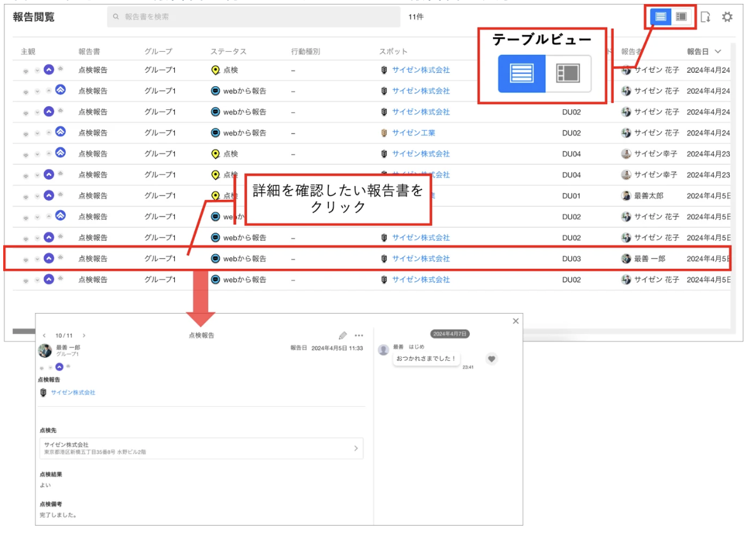Click the グループ column header
Screen dimensions: 756x534
click(158, 52)
